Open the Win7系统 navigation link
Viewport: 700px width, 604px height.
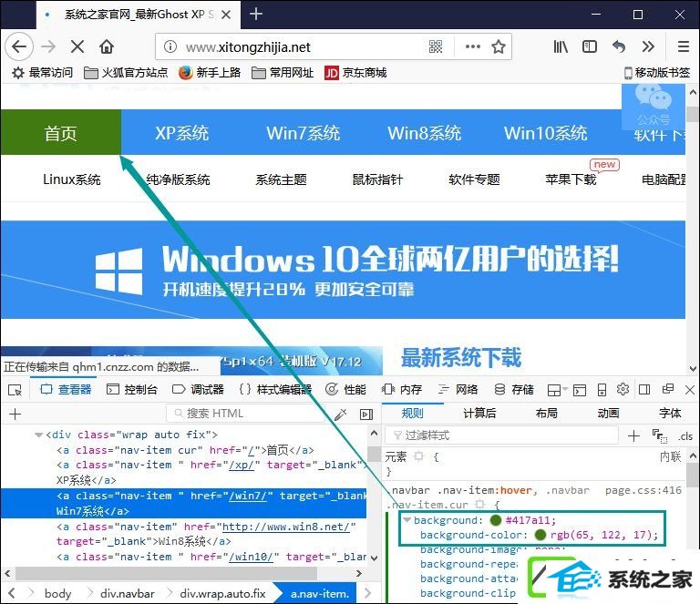click(x=304, y=132)
